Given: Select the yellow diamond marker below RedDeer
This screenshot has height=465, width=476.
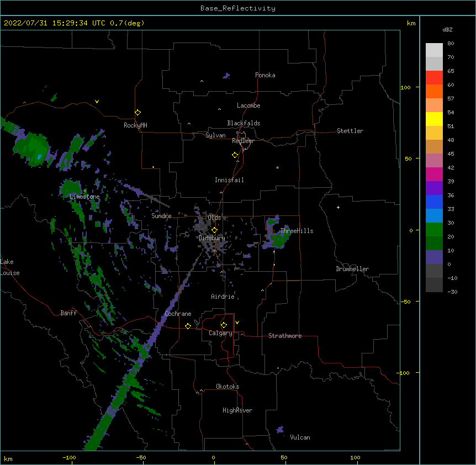Looking at the screenshot, I should click(x=235, y=155).
